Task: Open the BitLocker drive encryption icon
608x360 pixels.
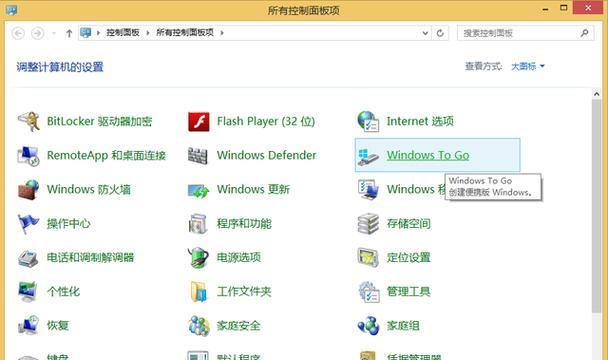Action: tap(29, 121)
